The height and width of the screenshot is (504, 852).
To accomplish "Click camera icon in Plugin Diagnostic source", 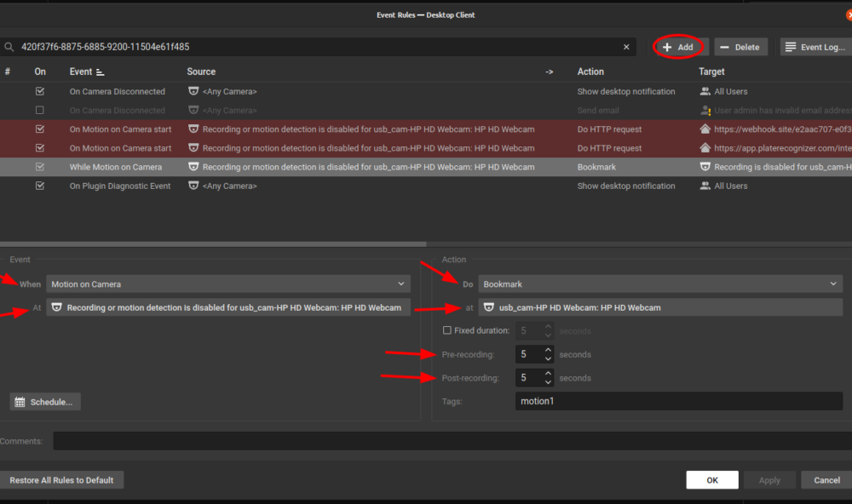I will coord(193,186).
